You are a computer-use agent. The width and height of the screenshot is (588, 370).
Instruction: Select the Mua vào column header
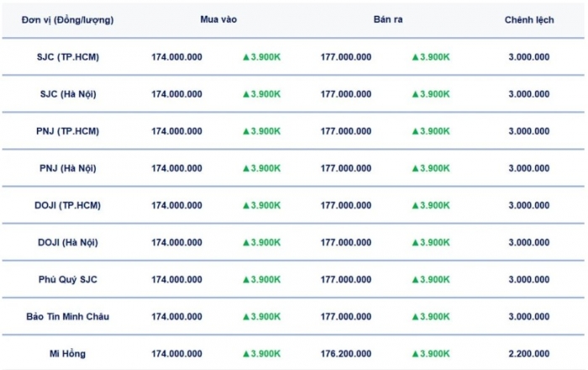(x=218, y=19)
